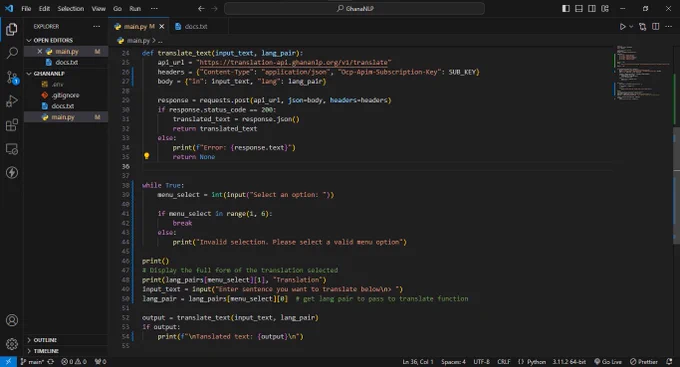This screenshot has width=680, height=367.
Task: Open dropdown next to Run Python File
Action: (x=631, y=26)
